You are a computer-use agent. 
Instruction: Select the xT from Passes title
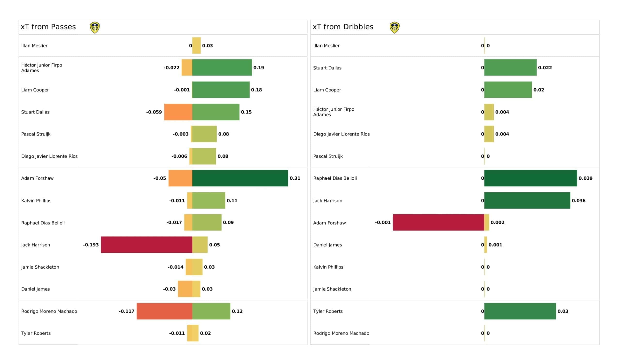pyautogui.click(x=48, y=27)
